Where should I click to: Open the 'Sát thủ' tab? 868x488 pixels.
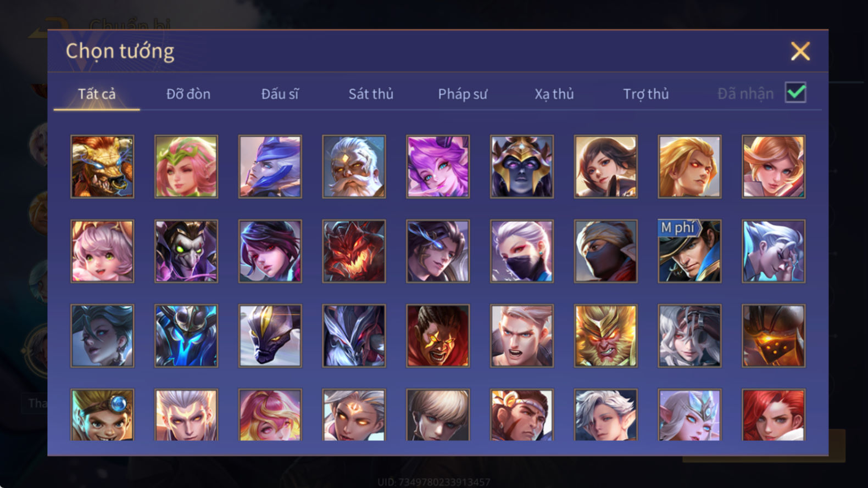pos(371,94)
